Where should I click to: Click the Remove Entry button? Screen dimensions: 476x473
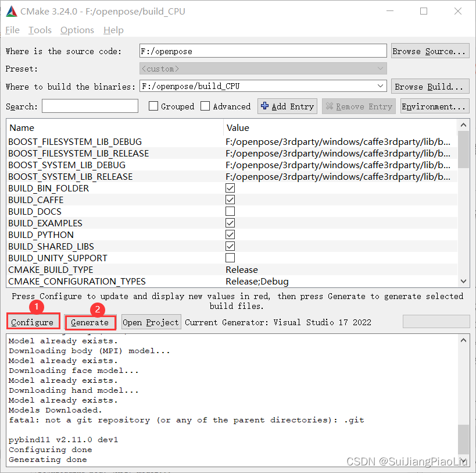[x=359, y=106]
